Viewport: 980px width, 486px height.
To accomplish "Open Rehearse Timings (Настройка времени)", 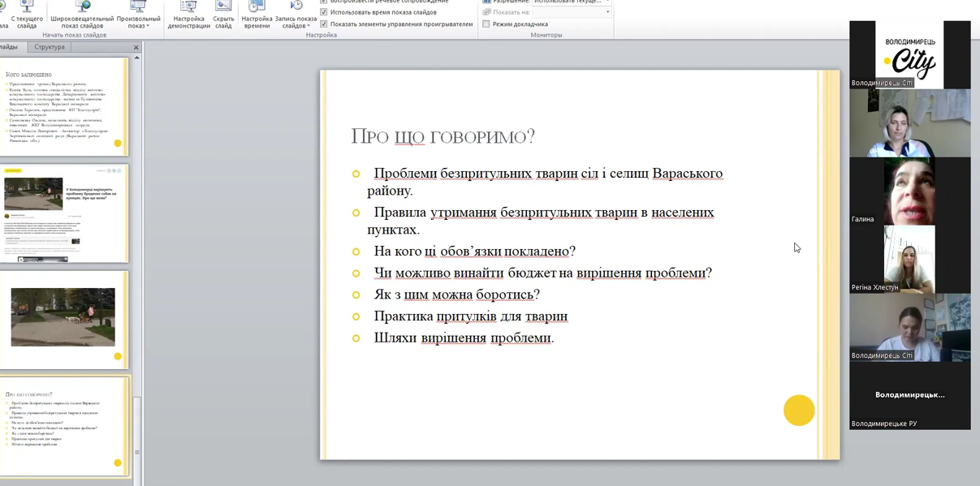I will pos(257,15).
